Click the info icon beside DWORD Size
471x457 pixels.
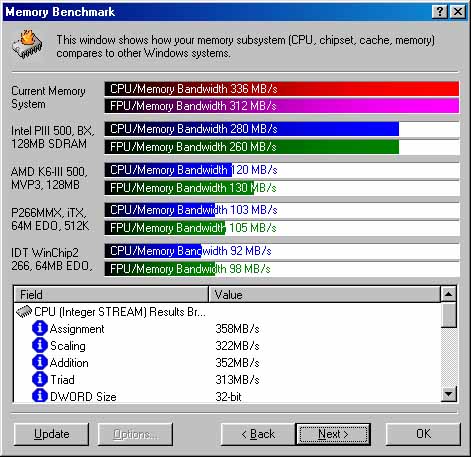point(40,396)
